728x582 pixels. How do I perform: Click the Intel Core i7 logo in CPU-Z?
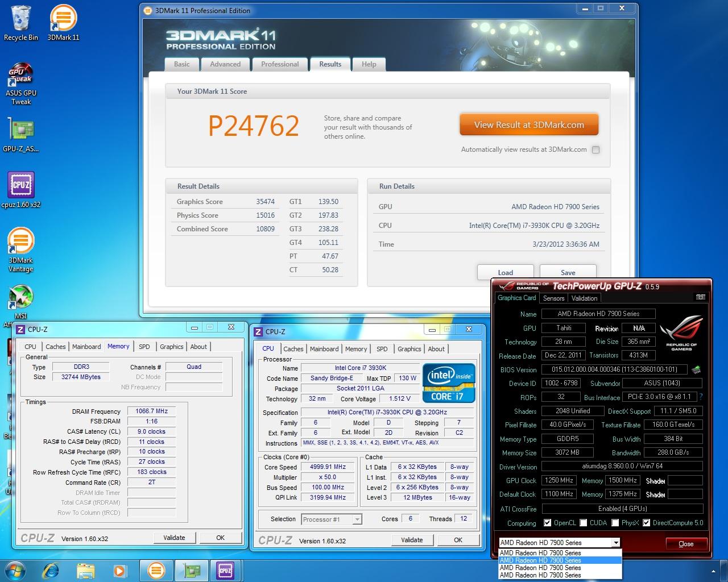click(449, 383)
